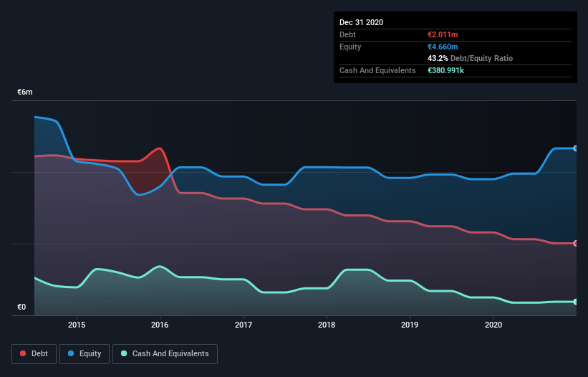The height and width of the screenshot is (377, 588).
Task: Click the €6m y-axis label
Action: pos(25,92)
